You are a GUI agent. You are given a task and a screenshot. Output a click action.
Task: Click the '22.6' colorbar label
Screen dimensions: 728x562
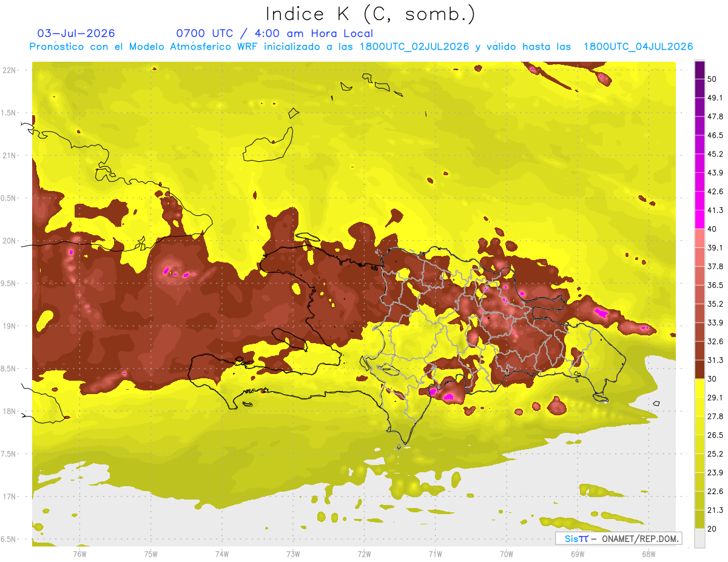[715, 491]
